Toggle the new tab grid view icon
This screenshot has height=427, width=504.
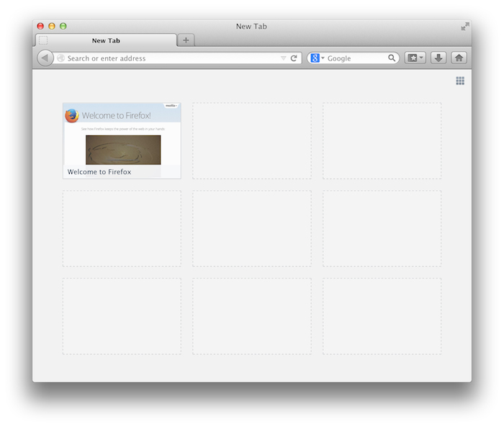[x=460, y=81]
